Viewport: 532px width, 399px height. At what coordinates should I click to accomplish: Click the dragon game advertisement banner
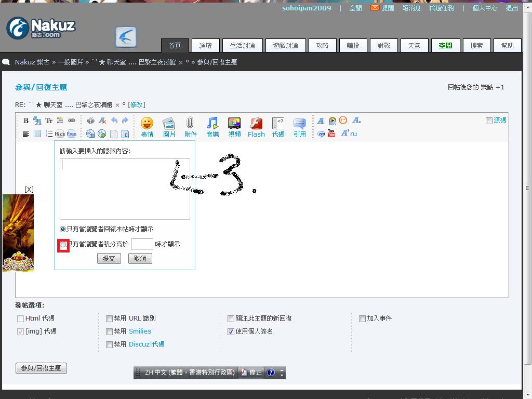tap(18, 233)
